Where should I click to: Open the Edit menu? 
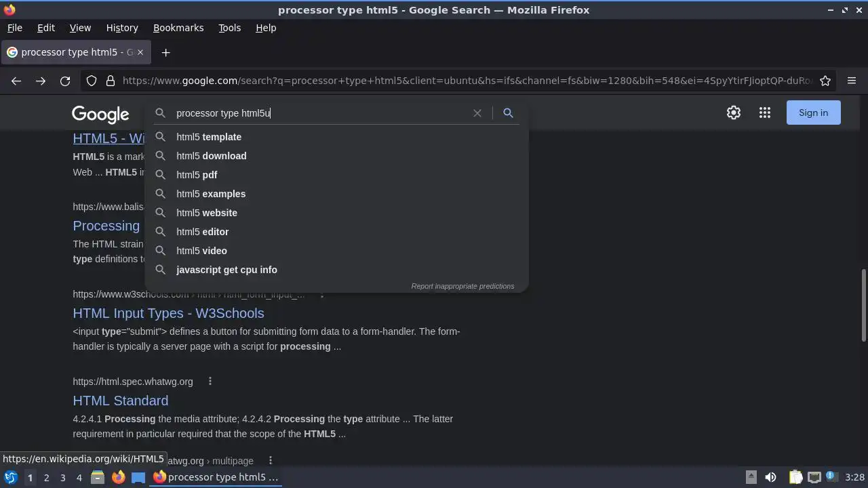point(46,28)
